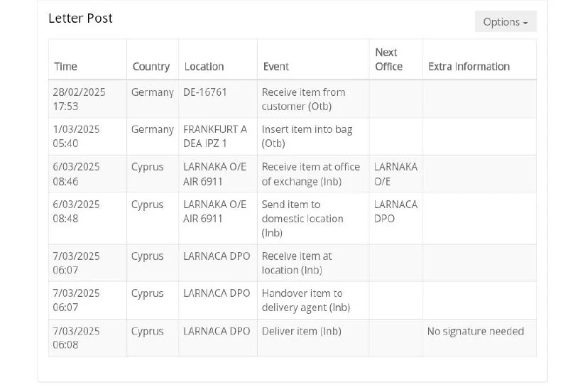Screen dimensions: 568x392
Task: Click 'Handover item to delivery agent' event
Action: tap(305, 300)
